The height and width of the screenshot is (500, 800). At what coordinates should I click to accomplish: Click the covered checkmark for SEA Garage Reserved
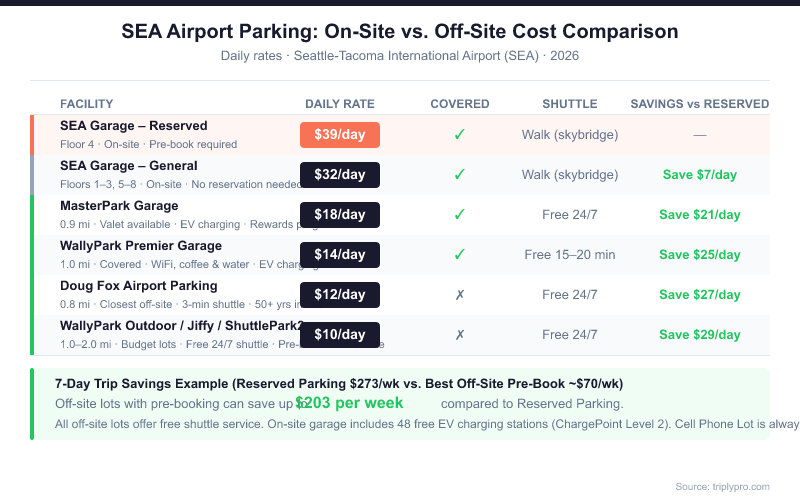(460, 134)
